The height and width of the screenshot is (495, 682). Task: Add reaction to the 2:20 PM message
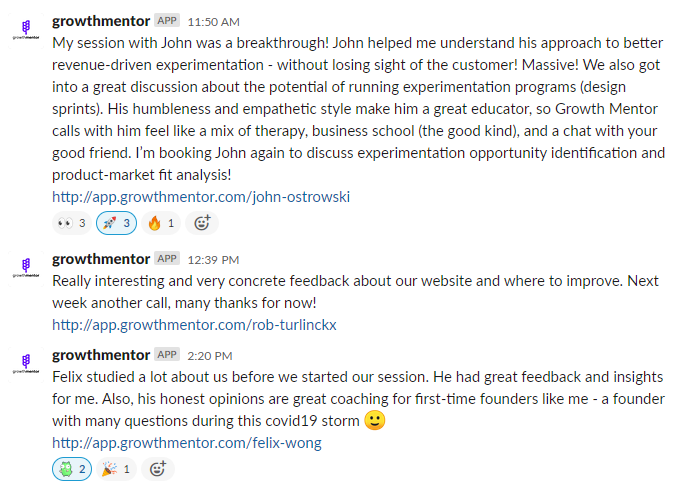click(157, 469)
